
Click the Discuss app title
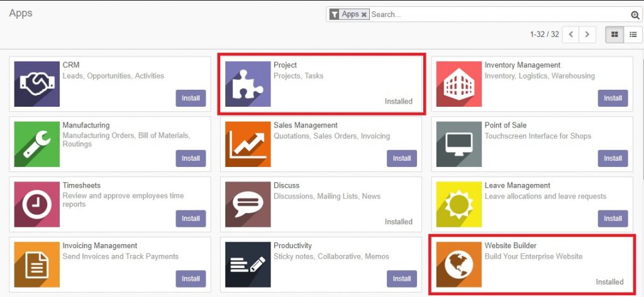[287, 185]
